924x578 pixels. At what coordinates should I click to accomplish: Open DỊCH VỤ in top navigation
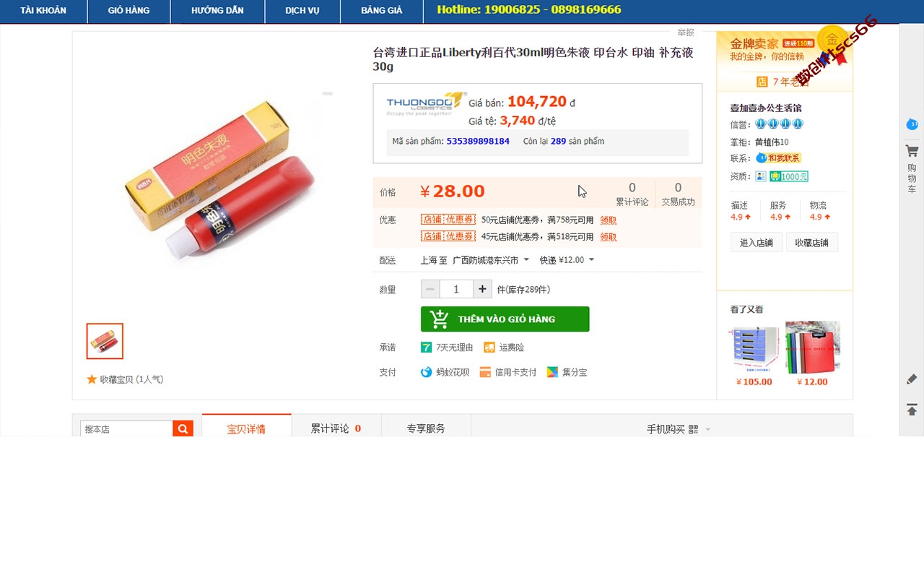(302, 11)
